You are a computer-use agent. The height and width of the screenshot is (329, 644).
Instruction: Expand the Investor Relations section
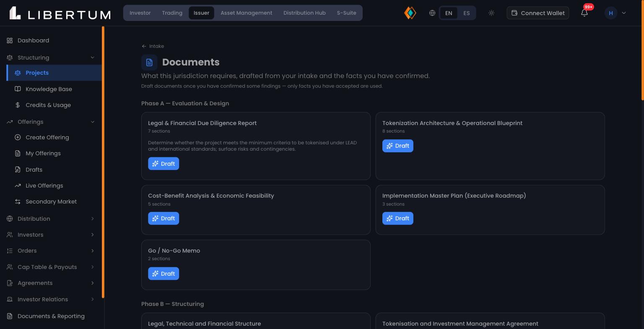[x=52, y=299]
